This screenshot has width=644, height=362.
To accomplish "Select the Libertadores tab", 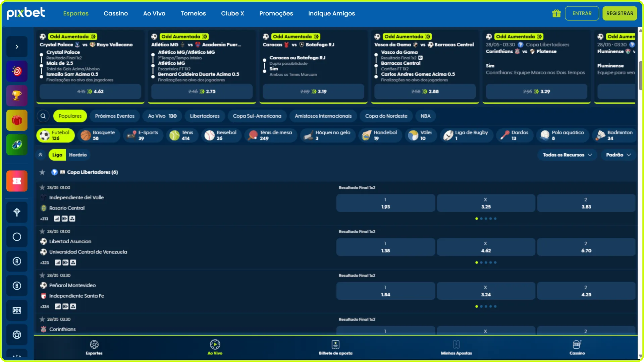I will (205, 116).
